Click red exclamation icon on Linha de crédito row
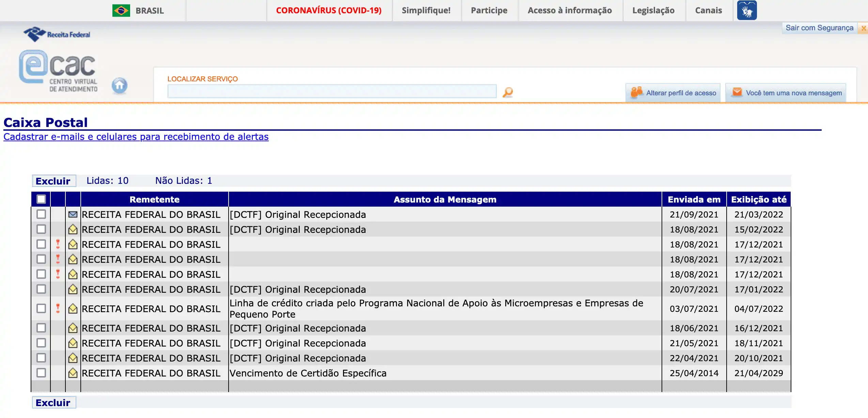This screenshot has height=418, width=868. click(58, 308)
